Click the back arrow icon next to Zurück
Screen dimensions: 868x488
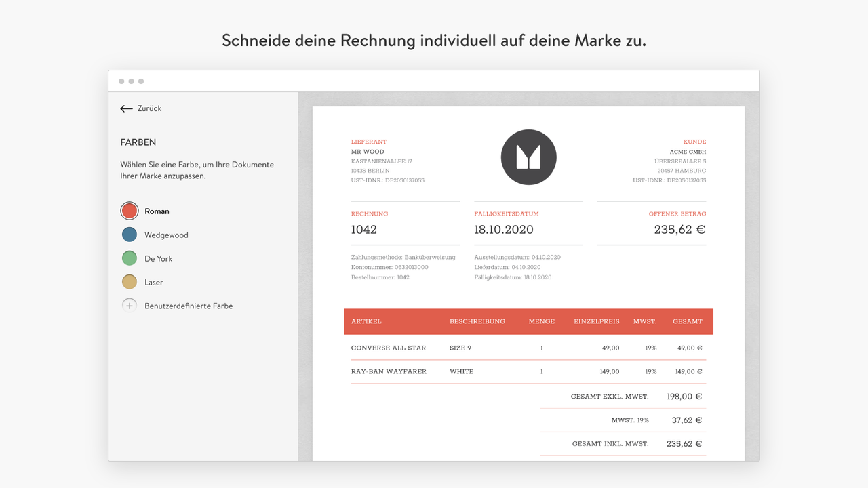click(x=126, y=108)
